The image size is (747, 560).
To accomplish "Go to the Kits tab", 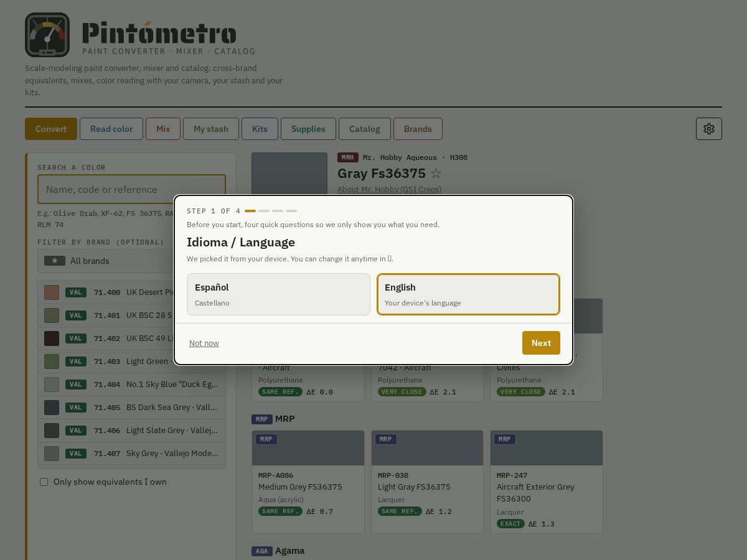I will pyautogui.click(x=260, y=129).
